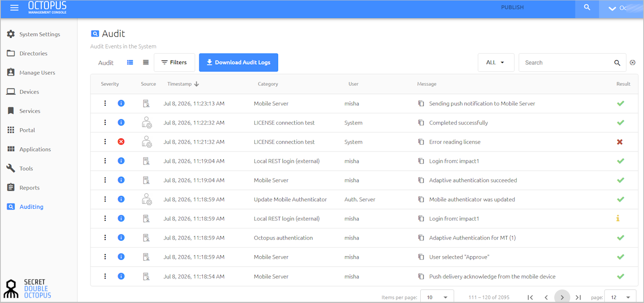Click the error severity icon on license row
This screenshot has height=303, width=644.
pos(121,142)
